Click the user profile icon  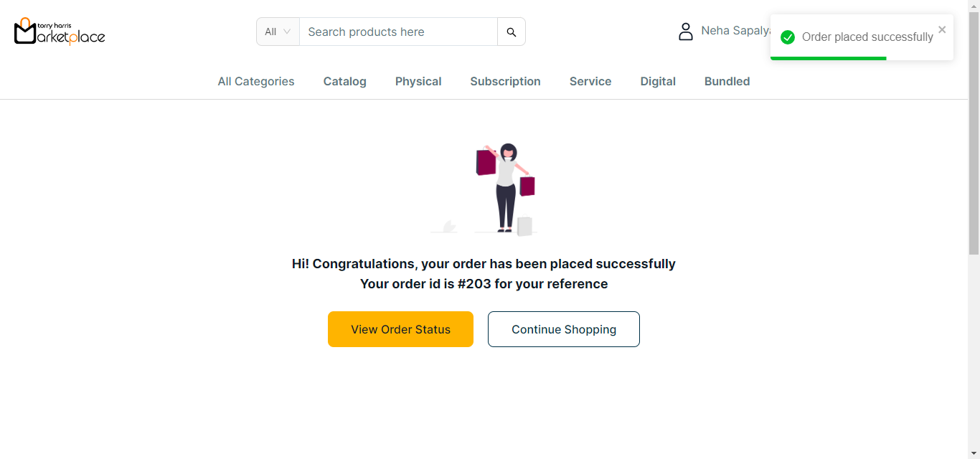(x=686, y=32)
